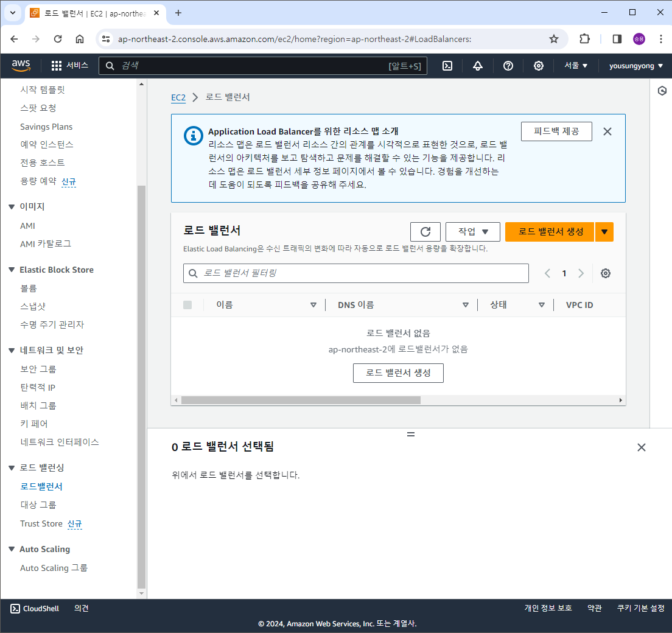View site information icon in address bar

tap(106, 39)
